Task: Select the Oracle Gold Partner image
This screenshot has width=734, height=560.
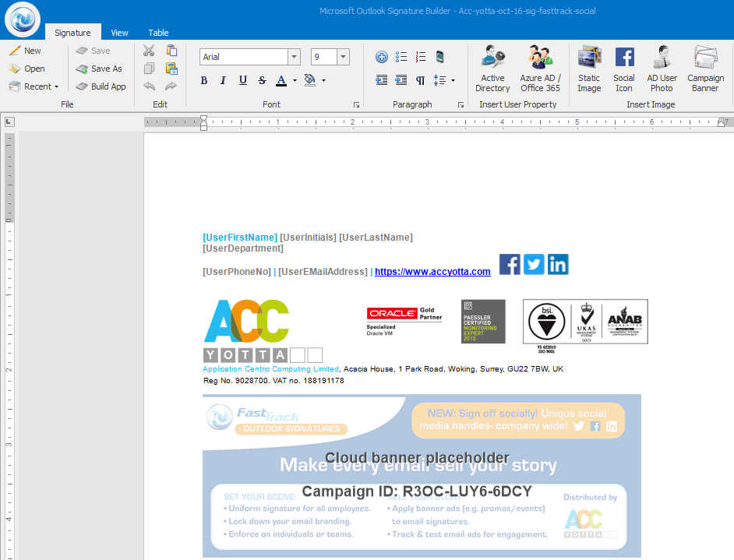Action: tap(404, 322)
